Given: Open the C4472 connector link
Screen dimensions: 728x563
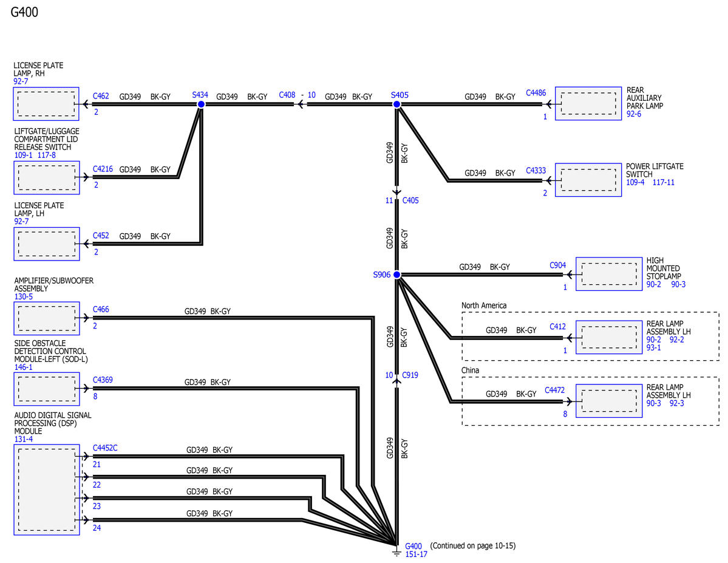Looking at the screenshot, I should 554,390.
